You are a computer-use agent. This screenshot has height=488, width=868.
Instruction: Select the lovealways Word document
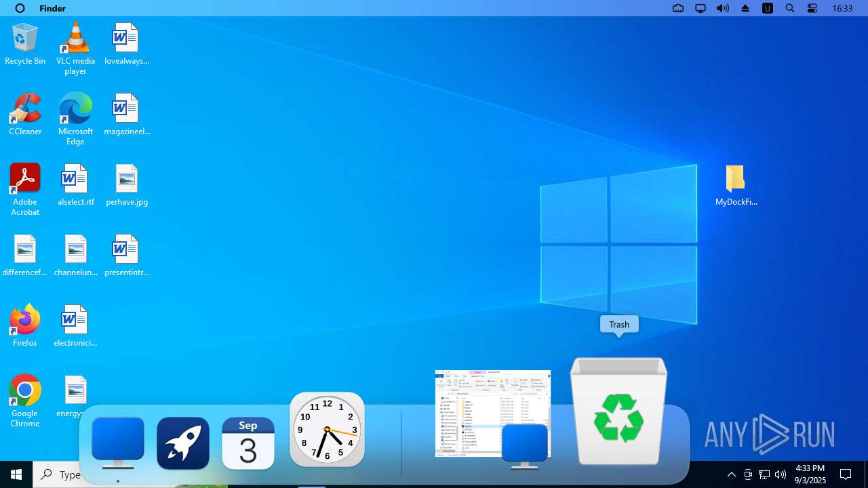tap(126, 45)
